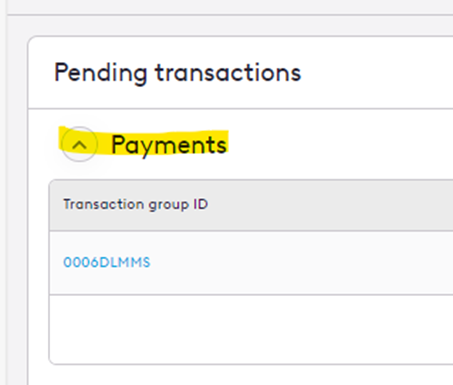Click the word Payments in yellow highlight
The width and height of the screenshot is (453, 385).
[169, 145]
